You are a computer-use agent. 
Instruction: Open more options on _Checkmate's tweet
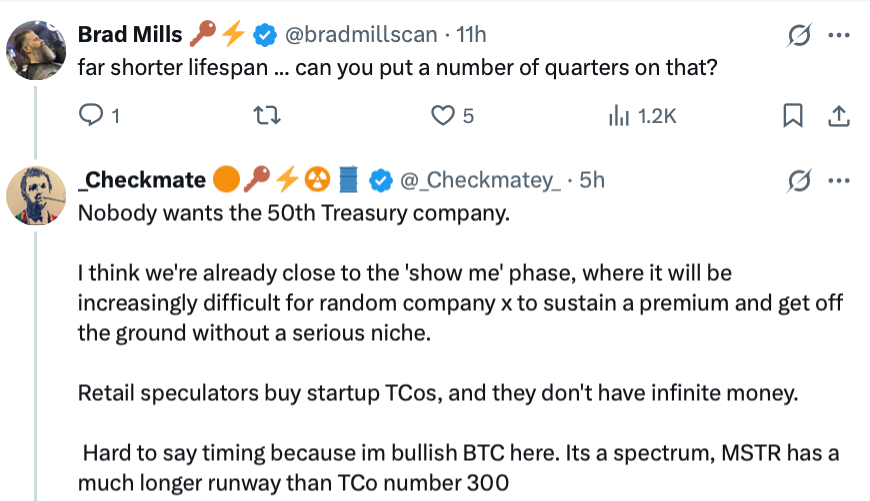(x=840, y=180)
